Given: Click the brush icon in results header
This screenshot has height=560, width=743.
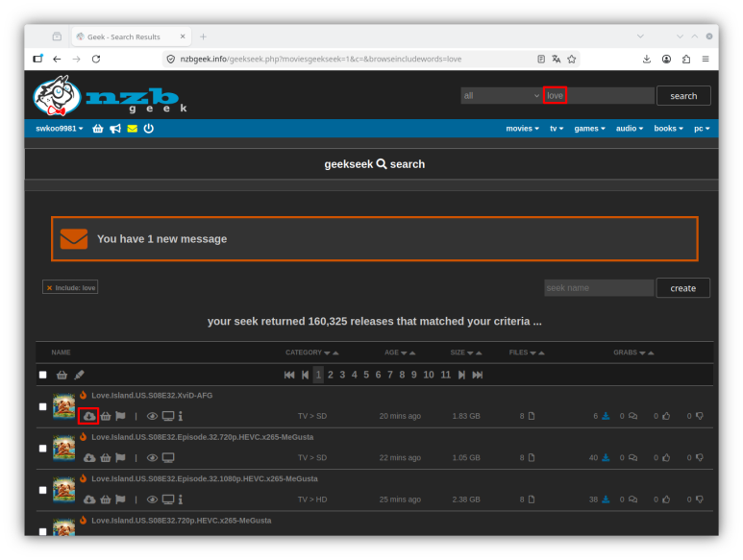Looking at the screenshot, I should (79, 375).
